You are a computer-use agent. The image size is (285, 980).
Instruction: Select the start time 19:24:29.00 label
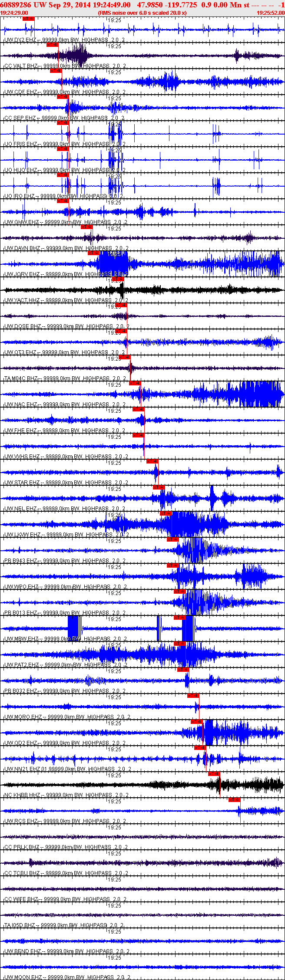[x=14, y=13]
